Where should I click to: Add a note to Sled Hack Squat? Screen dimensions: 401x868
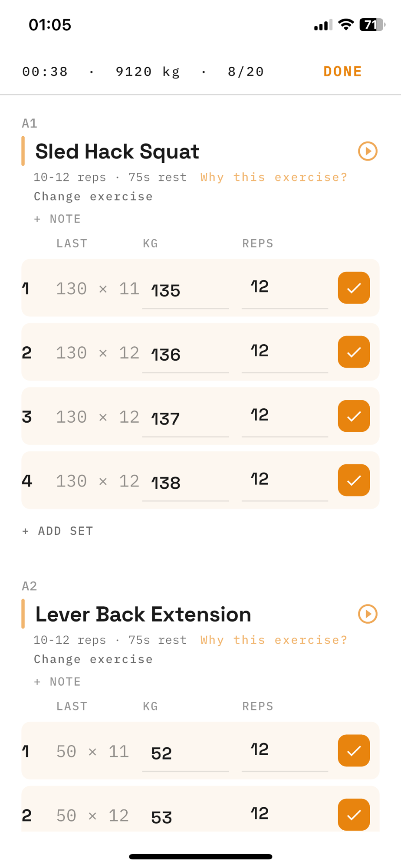[57, 219]
